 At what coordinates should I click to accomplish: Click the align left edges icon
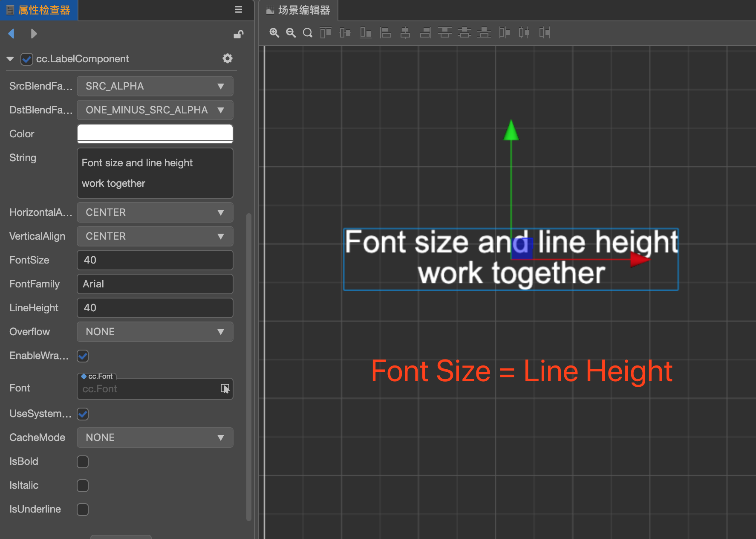(x=386, y=33)
